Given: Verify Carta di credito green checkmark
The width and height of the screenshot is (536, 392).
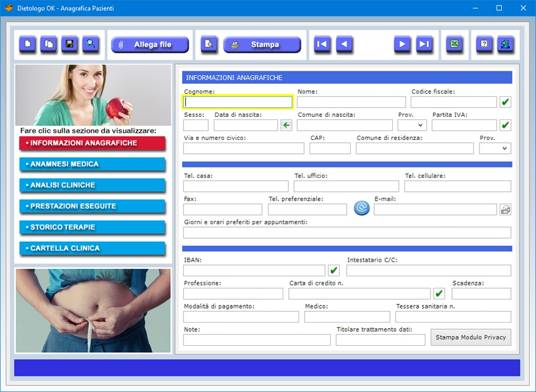Looking at the screenshot, I should click(439, 293).
